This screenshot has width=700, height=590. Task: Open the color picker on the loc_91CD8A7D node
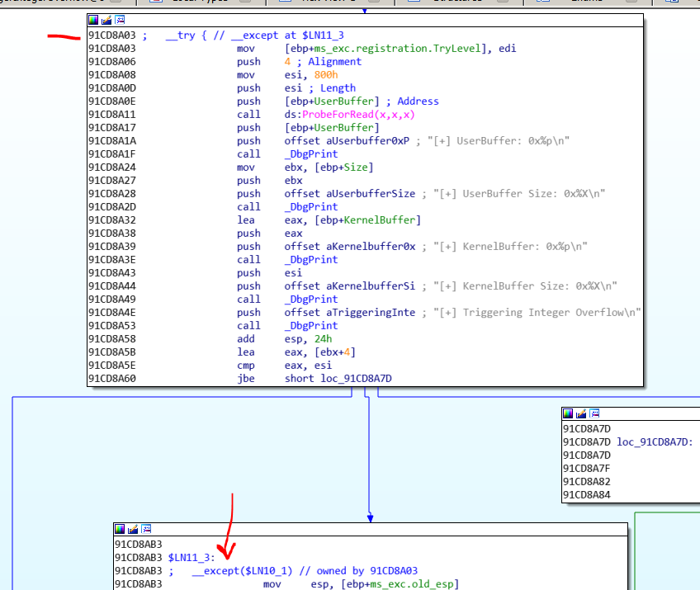pos(568,413)
